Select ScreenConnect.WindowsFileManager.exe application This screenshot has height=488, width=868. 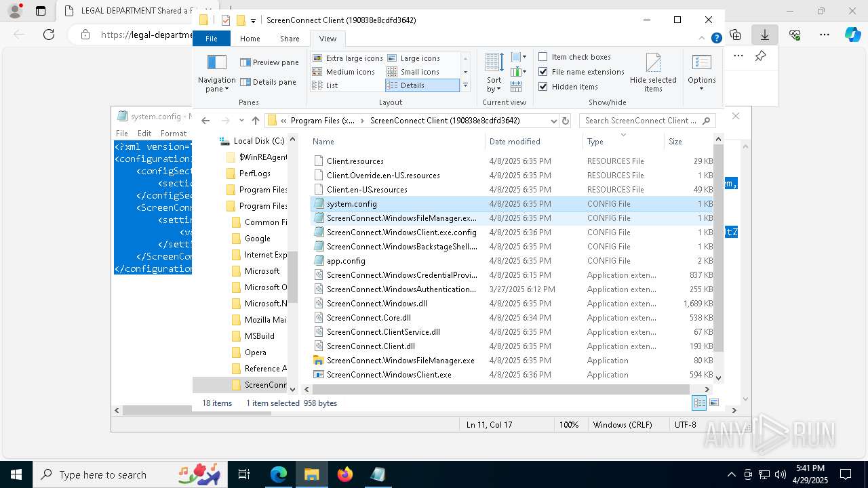(512, 361)
